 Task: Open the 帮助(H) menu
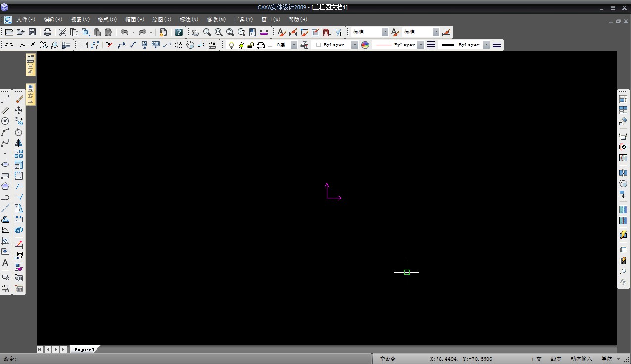tap(298, 20)
